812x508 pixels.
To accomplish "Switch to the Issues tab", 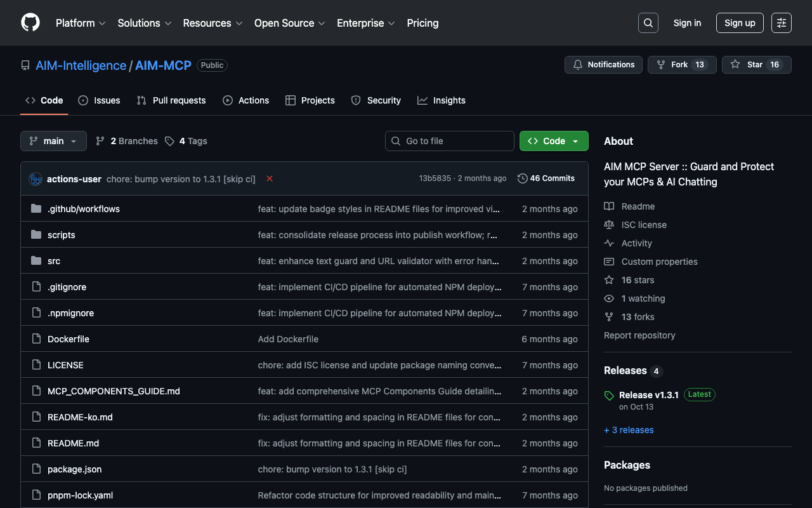I will click(99, 100).
